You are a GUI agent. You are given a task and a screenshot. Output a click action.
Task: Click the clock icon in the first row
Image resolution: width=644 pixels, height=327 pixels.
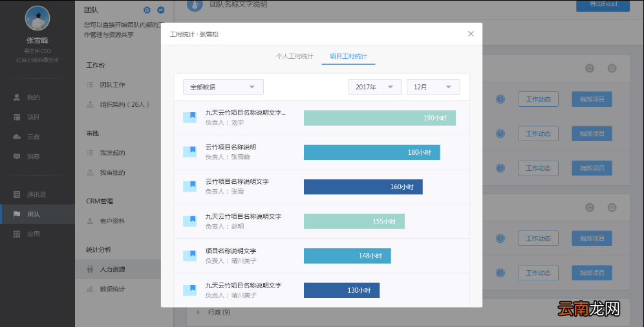500,99
